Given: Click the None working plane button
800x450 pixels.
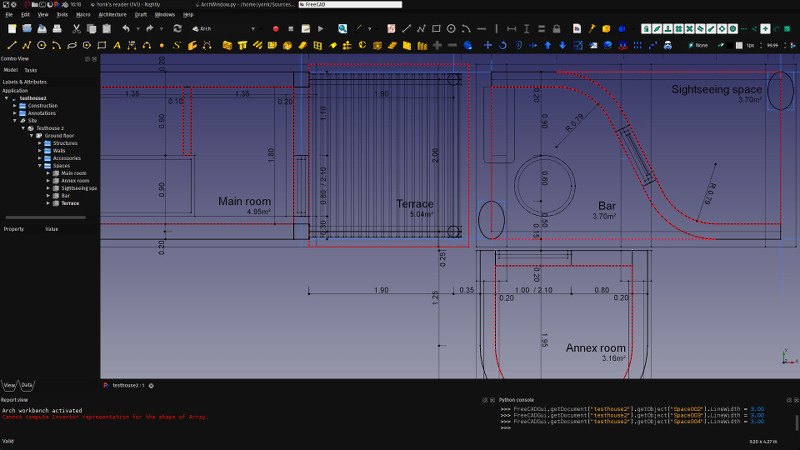Looking at the screenshot, I should [x=698, y=45].
